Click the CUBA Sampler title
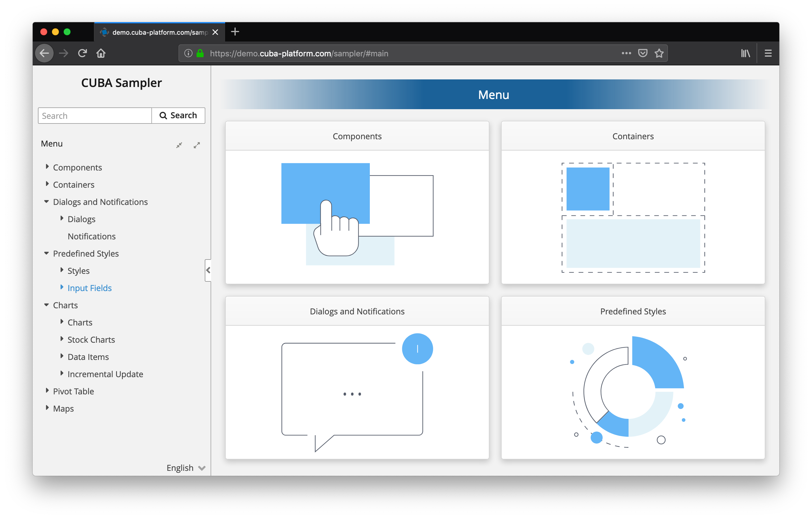Viewport: 812px width, 519px height. [121, 83]
